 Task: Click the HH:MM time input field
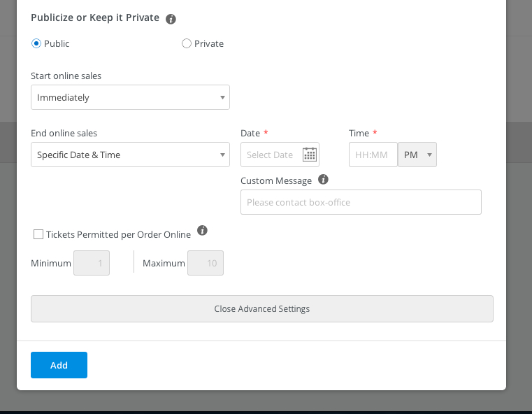point(373,155)
